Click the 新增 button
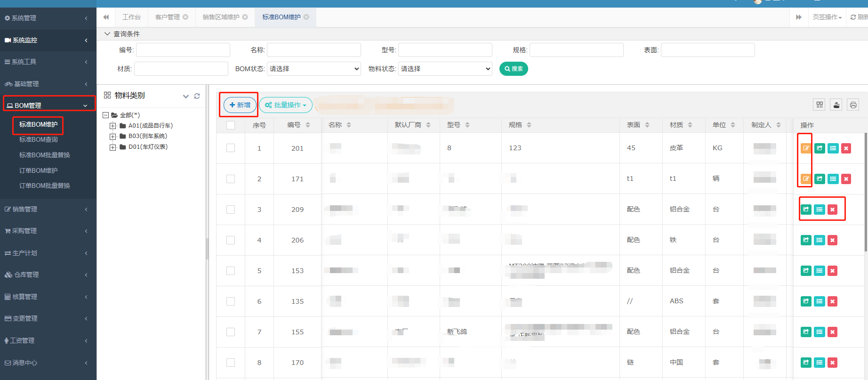 click(240, 105)
